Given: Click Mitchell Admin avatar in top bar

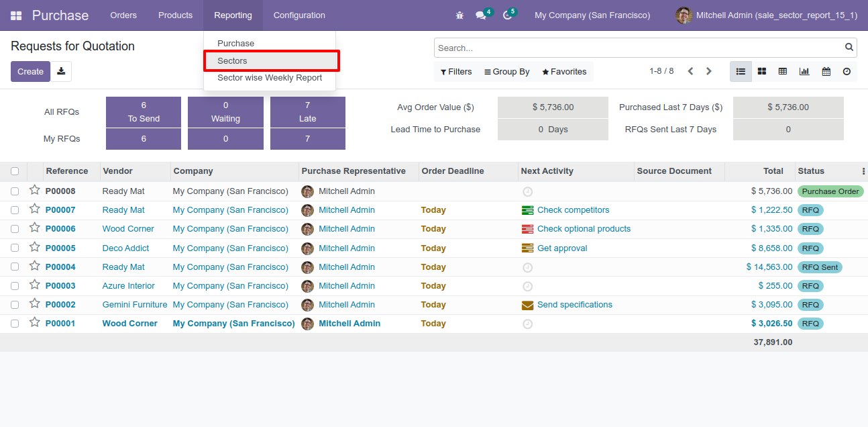Looking at the screenshot, I should click(684, 15).
